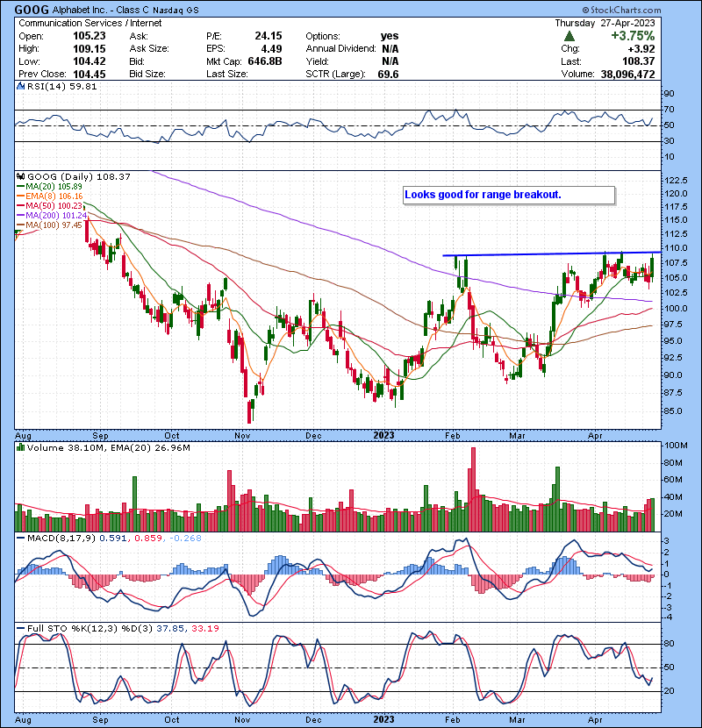Click the MACD(8,17,9) indicator label
Viewport: 702px width, 728px height.
tap(61, 539)
